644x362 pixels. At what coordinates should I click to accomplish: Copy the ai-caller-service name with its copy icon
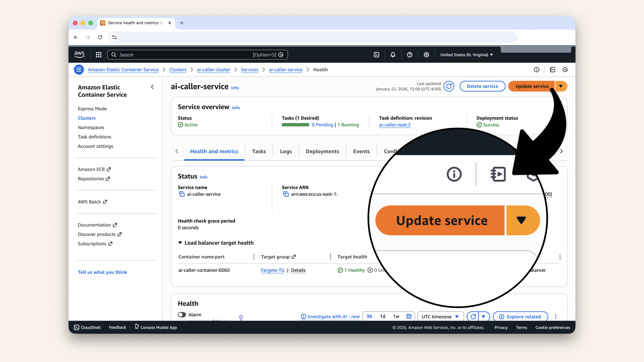pos(182,194)
